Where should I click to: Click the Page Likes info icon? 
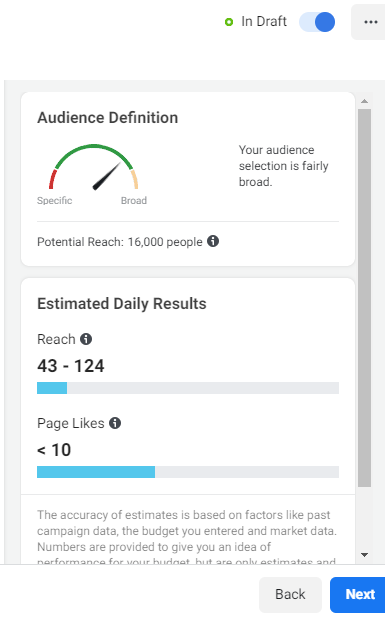coord(115,423)
